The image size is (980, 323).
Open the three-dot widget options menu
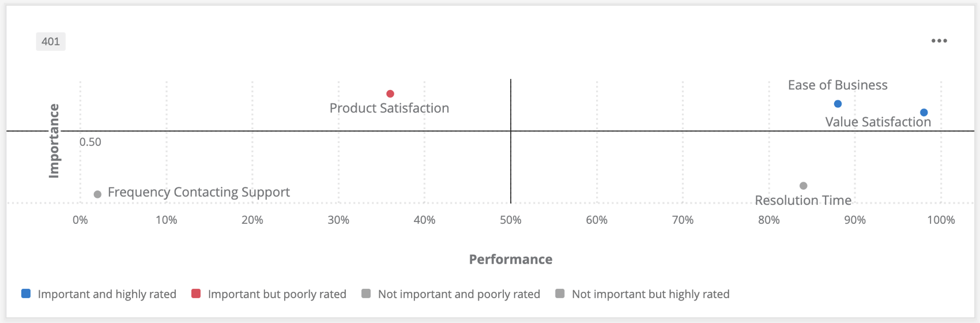click(939, 41)
